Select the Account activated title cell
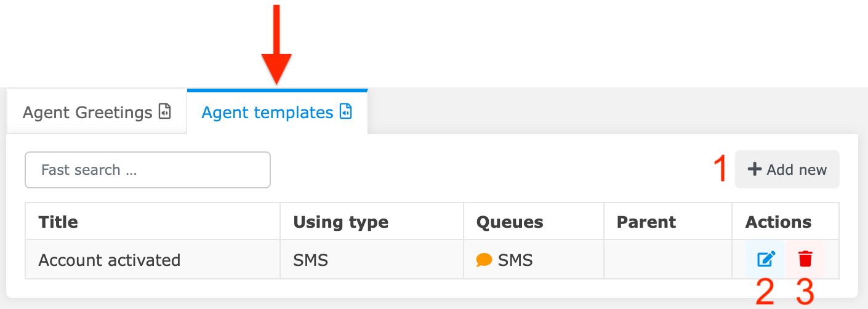 [110, 260]
